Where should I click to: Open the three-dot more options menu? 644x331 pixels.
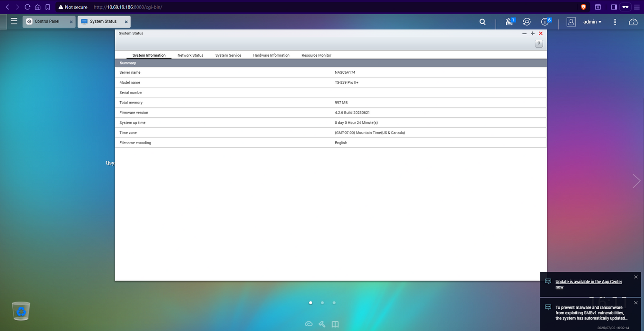(x=615, y=22)
